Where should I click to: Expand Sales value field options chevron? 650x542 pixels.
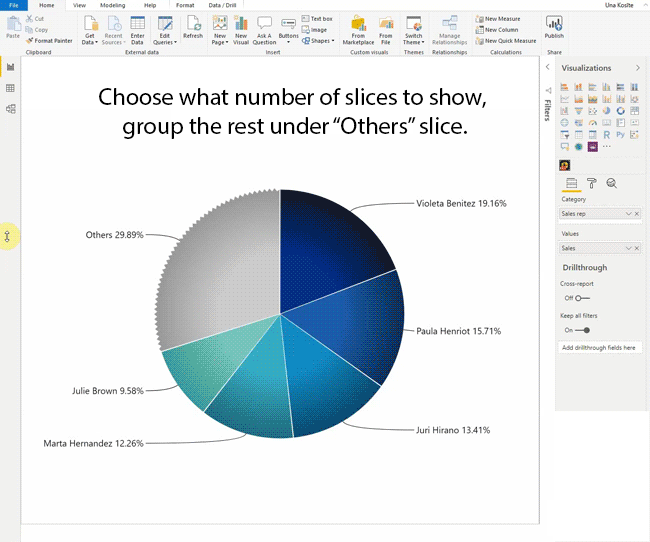(628, 248)
